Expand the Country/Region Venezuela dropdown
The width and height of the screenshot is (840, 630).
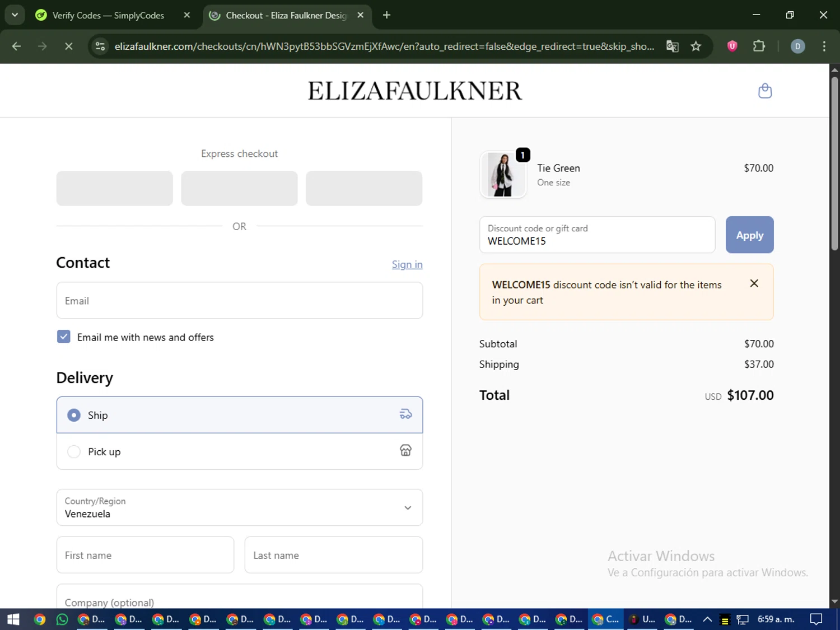tap(240, 507)
